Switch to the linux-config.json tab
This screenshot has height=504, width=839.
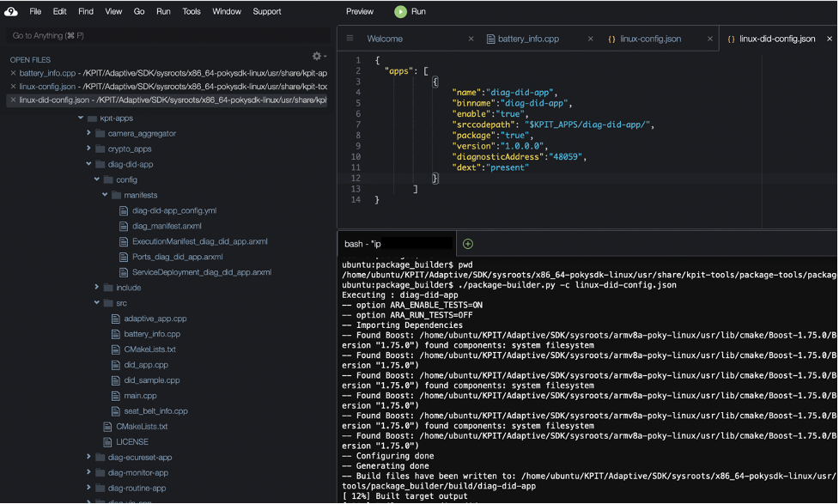click(649, 39)
